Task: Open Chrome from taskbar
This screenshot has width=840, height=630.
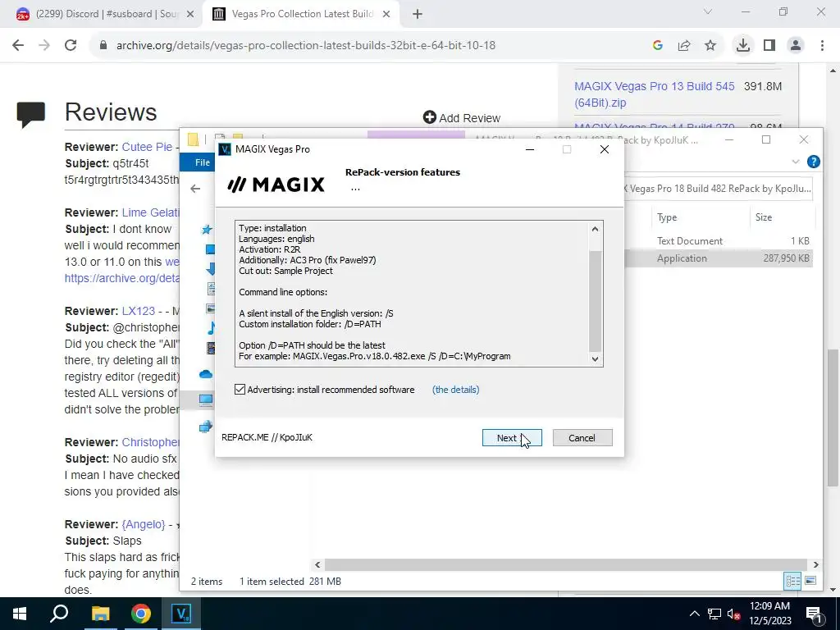Action: coord(141,614)
